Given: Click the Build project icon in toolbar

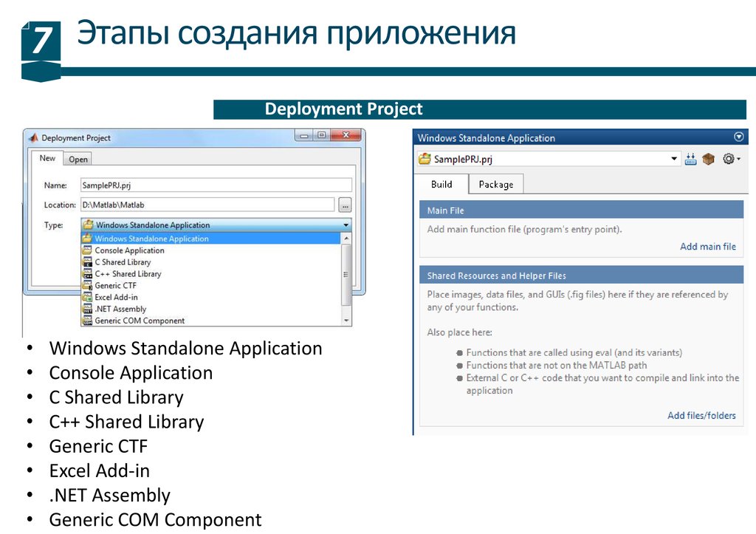Looking at the screenshot, I should pyautogui.click(x=691, y=159).
